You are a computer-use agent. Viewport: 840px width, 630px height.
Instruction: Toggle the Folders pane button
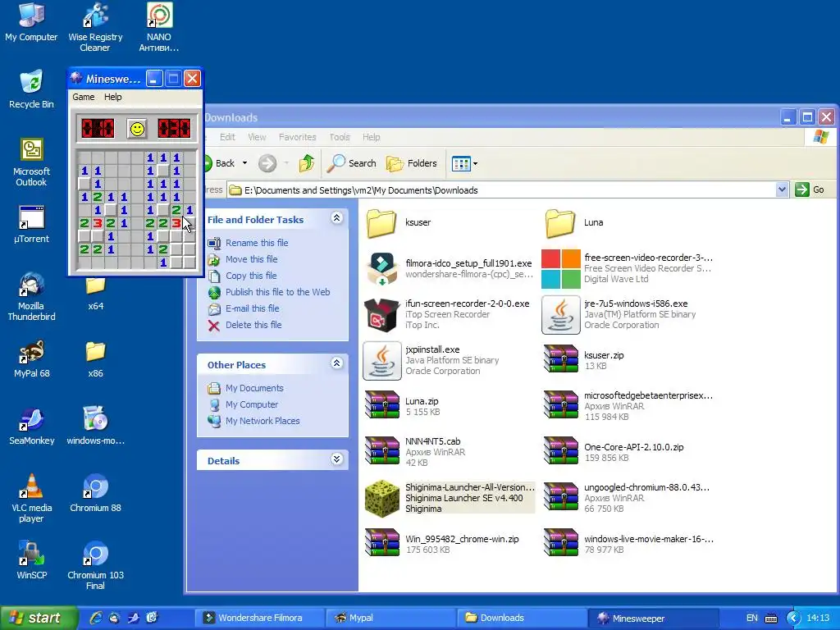tap(412, 163)
